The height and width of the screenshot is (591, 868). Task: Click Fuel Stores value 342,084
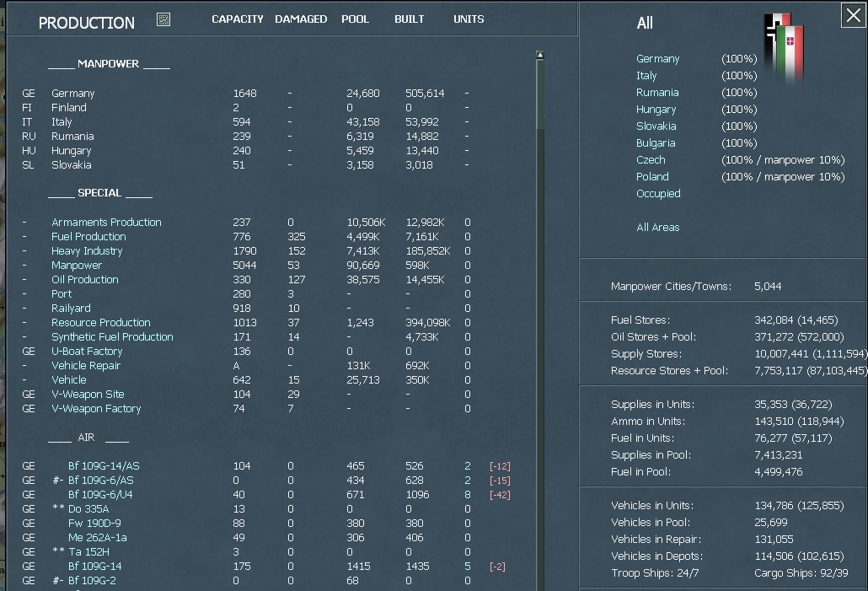(x=774, y=320)
